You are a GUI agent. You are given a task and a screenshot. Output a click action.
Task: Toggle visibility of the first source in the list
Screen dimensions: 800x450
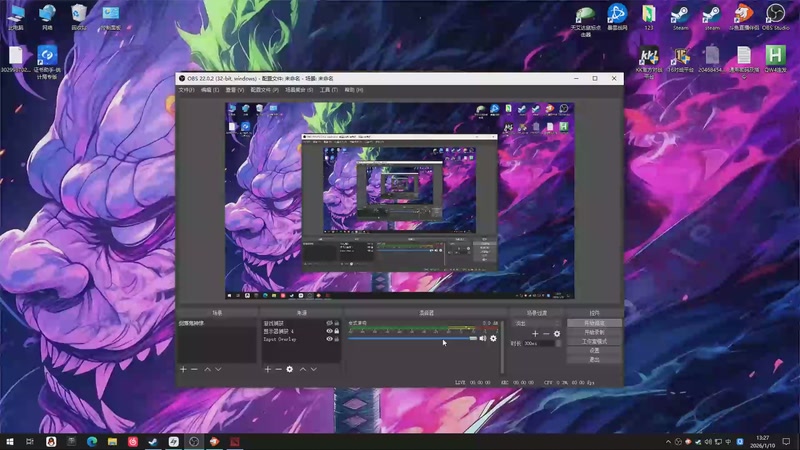pyautogui.click(x=329, y=323)
